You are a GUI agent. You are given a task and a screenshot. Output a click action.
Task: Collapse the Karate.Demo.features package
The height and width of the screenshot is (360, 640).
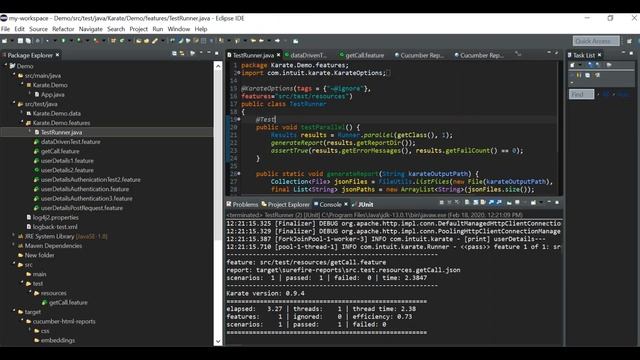[22, 122]
